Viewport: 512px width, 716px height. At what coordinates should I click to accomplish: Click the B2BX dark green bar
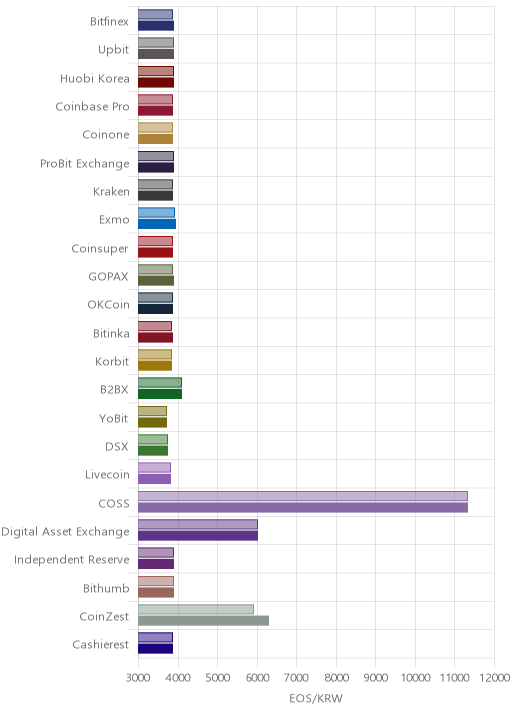coord(160,394)
